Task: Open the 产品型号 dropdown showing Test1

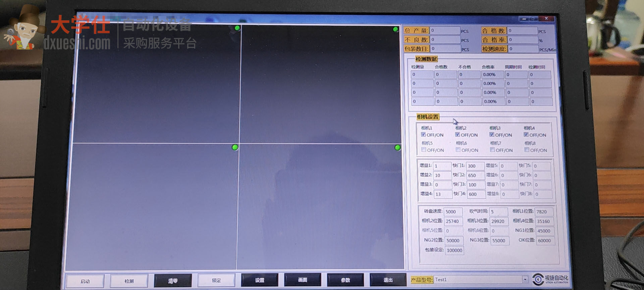Action: pos(525,279)
